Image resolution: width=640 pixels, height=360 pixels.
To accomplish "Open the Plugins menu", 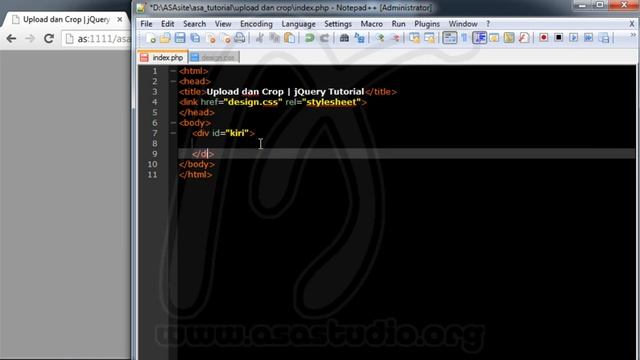I will coord(427,24).
